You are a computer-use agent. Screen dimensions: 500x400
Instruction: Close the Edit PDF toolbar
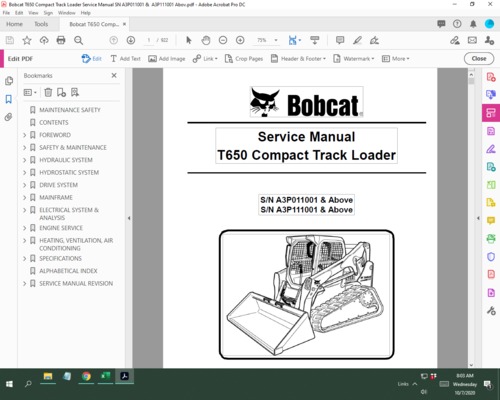[x=479, y=59]
